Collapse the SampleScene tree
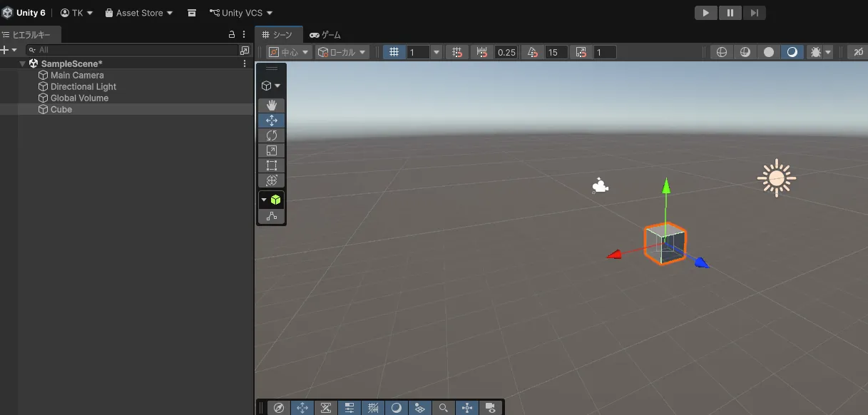Viewport: 868px width, 415px height. point(23,63)
